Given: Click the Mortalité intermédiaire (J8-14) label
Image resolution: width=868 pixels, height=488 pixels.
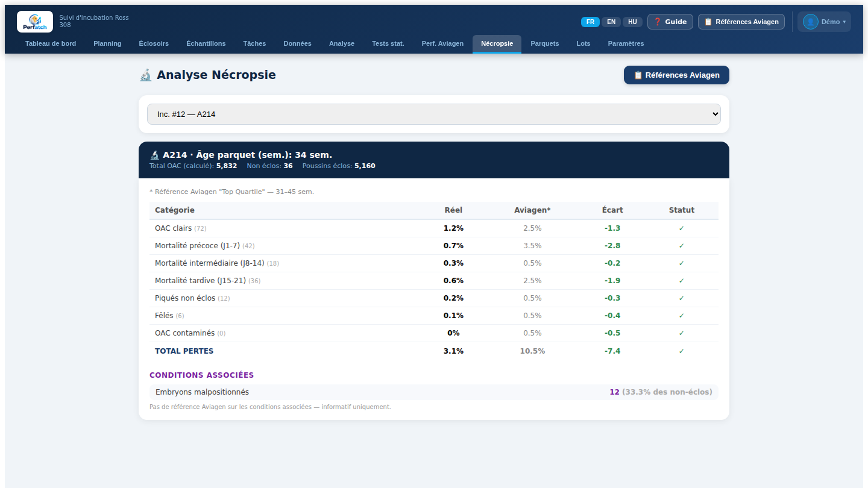Looking at the screenshot, I should (210, 263).
